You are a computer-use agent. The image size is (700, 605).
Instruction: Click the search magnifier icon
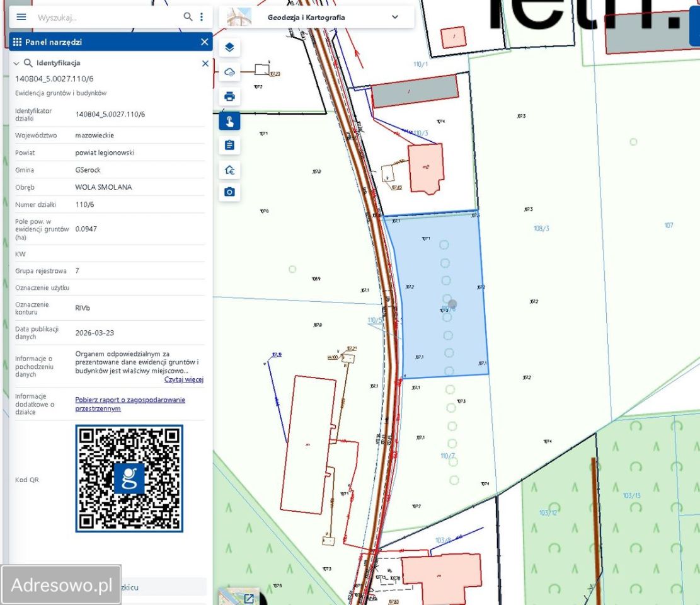(x=188, y=17)
